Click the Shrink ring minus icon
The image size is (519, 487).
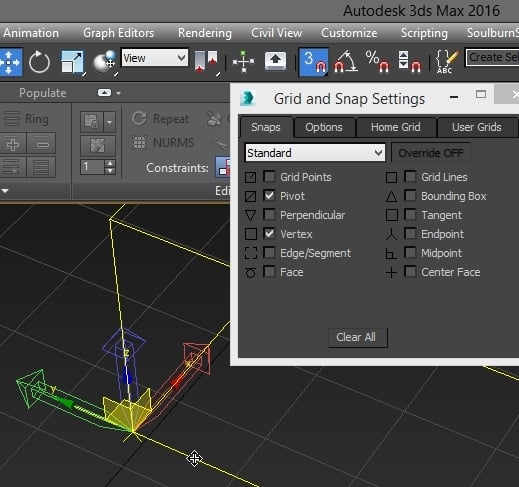point(41,144)
